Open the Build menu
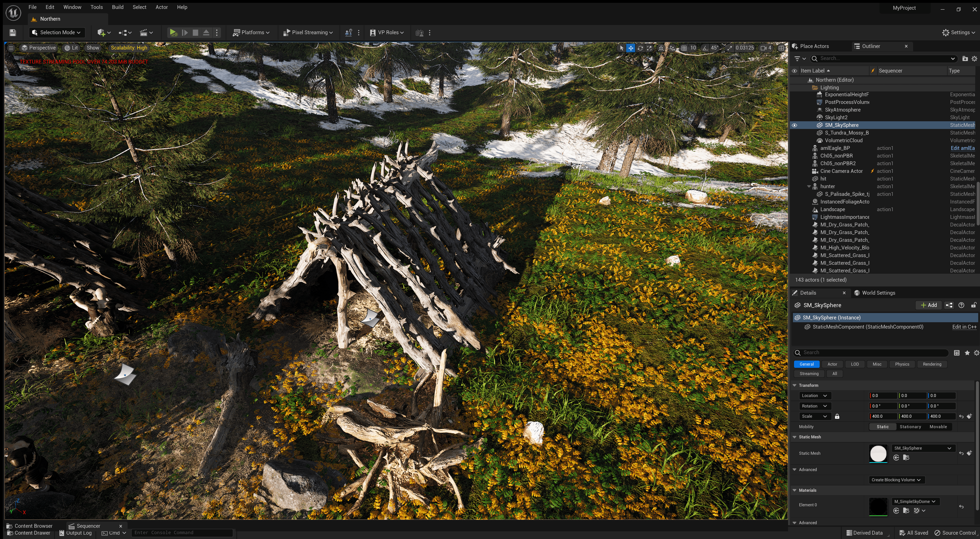The width and height of the screenshot is (980, 539). click(x=118, y=7)
